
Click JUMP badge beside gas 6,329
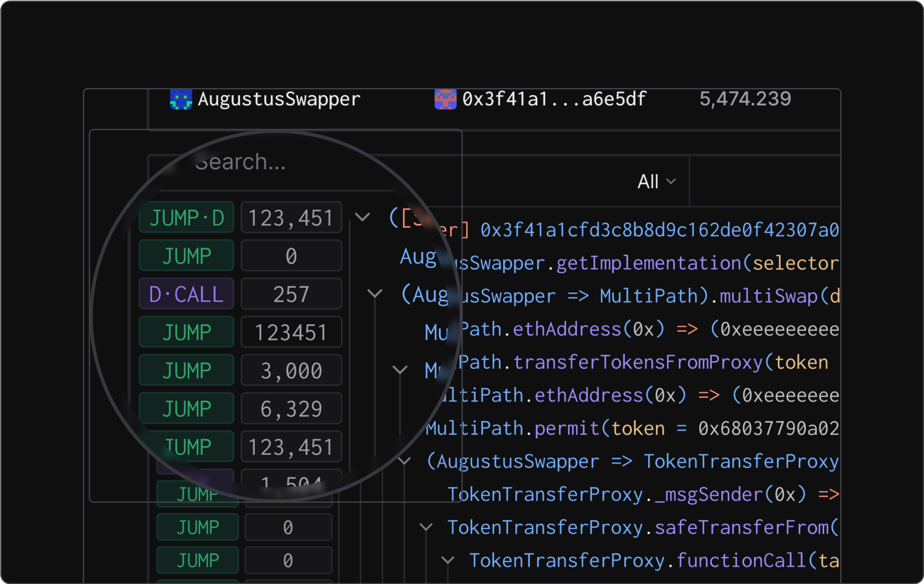pyautogui.click(x=187, y=409)
